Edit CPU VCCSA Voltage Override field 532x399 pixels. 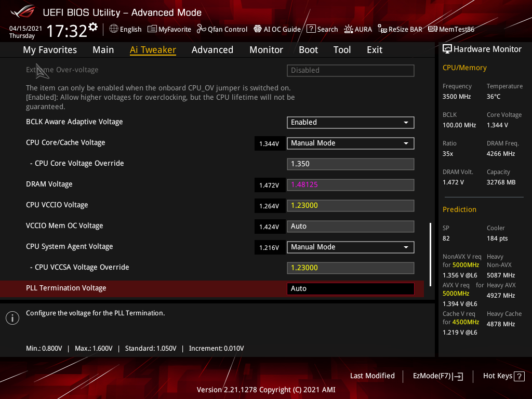tap(351, 268)
